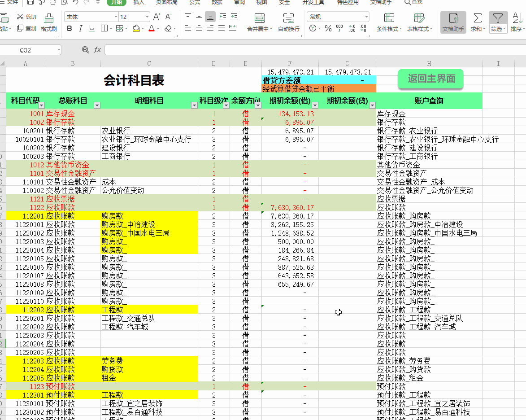Launch the Document Assistant (文档助手)

click(453, 22)
